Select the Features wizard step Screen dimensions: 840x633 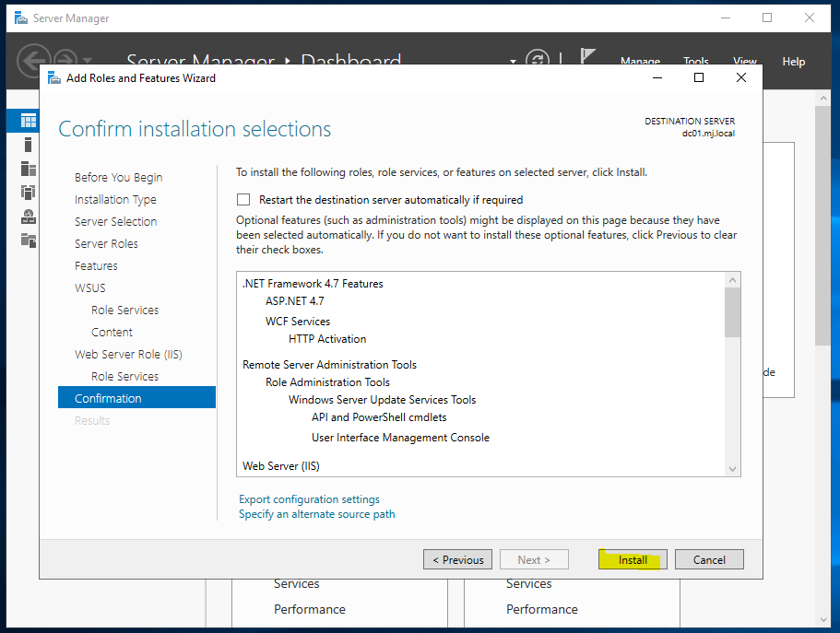pyautogui.click(x=96, y=265)
